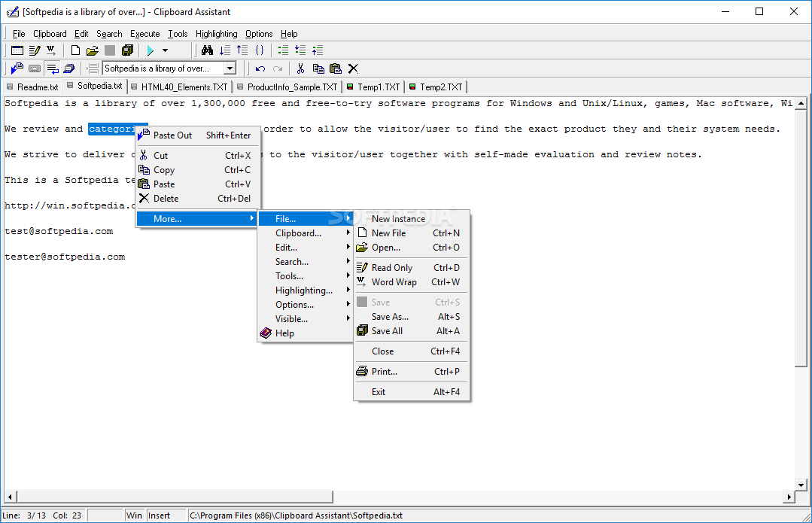Viewport: 812px width, 523px height.
Task: Click the file path in the status bar
Action: [x=296, y=515]
